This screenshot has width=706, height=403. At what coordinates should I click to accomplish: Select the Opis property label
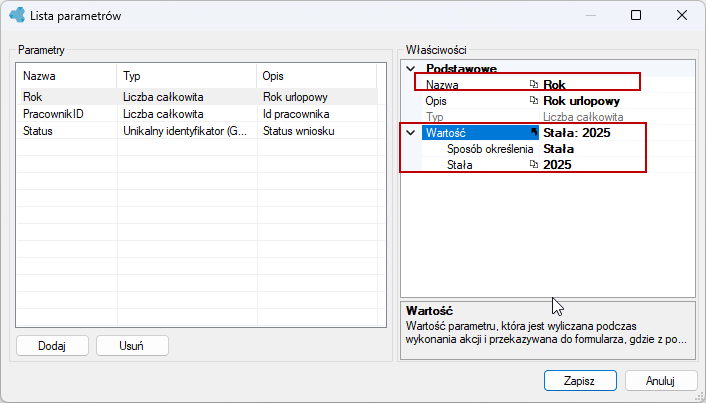tap(436, 101)
